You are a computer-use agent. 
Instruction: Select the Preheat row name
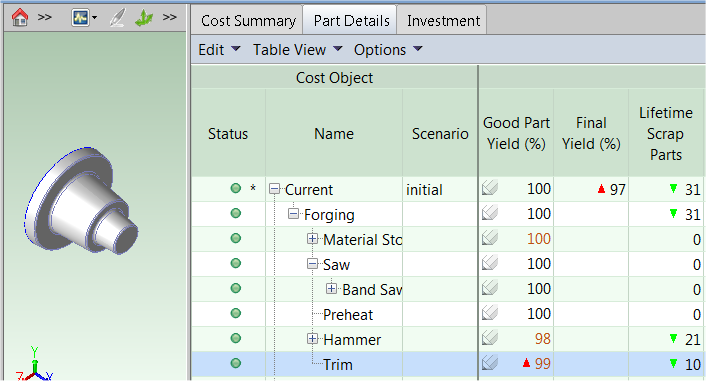pyautogui.click(x=348, y=315)
